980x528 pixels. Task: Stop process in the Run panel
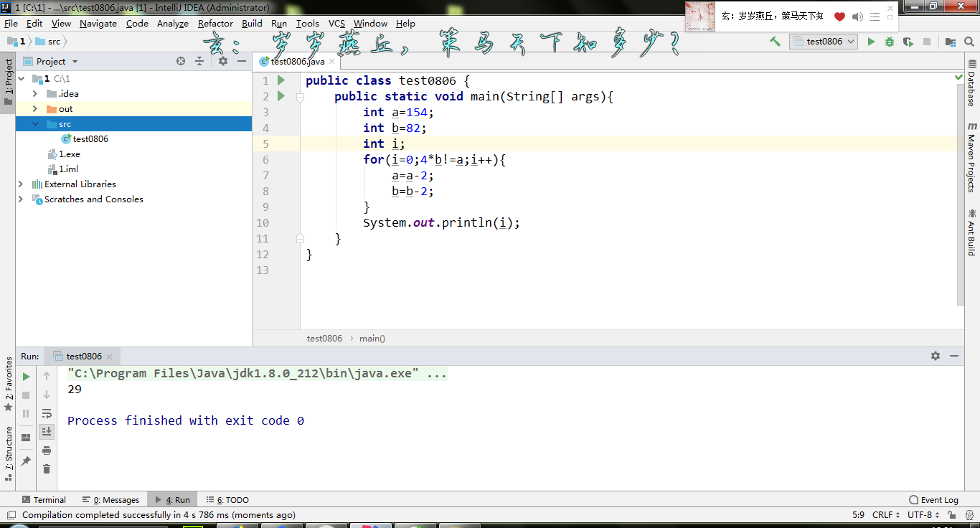pyautogui.click(x=26, y=395)
